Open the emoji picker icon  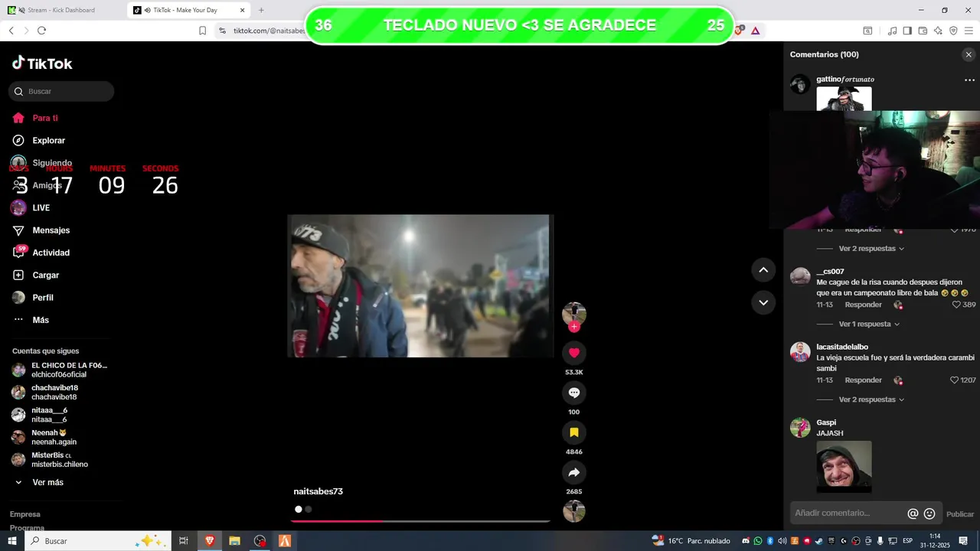pos(929,514)
